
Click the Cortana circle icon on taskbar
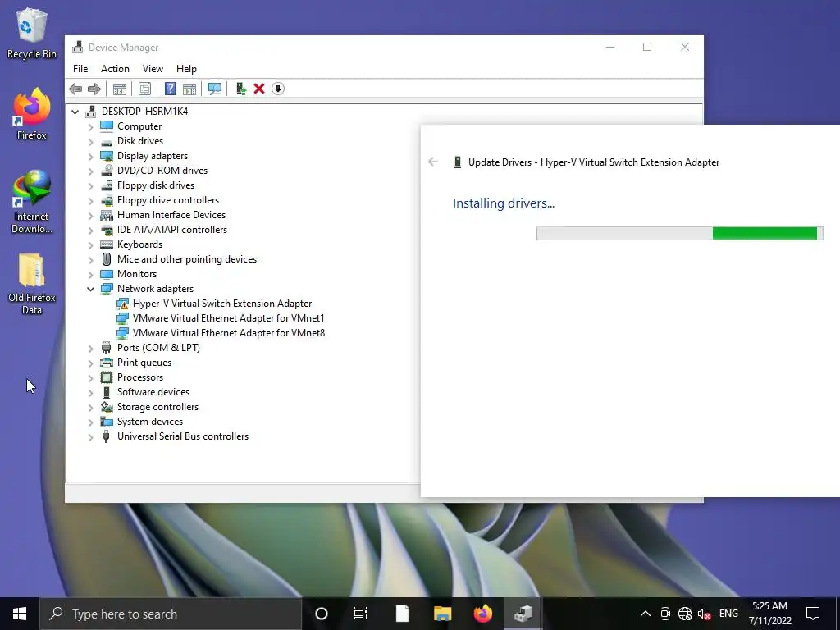(x=322, y=614)
